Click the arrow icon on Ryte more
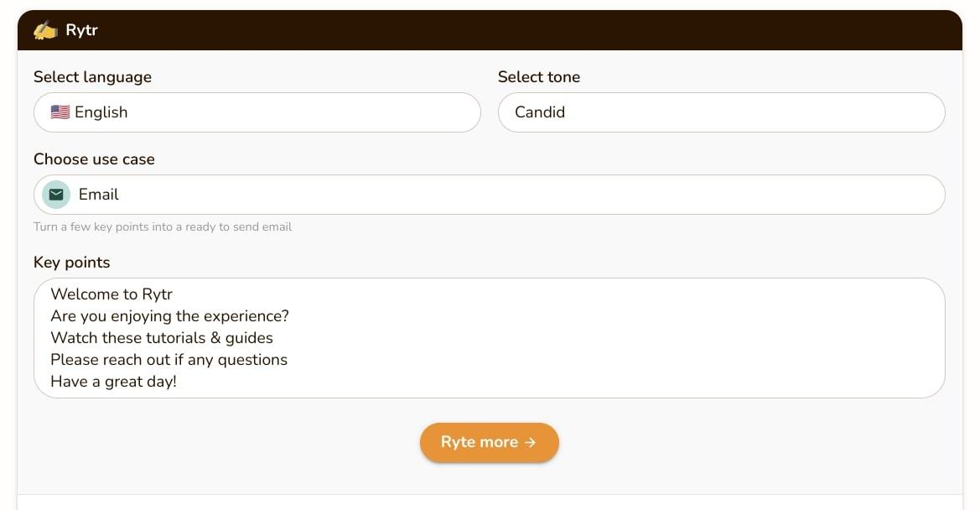This screenshot has height=510, width=980. (530, 443)
